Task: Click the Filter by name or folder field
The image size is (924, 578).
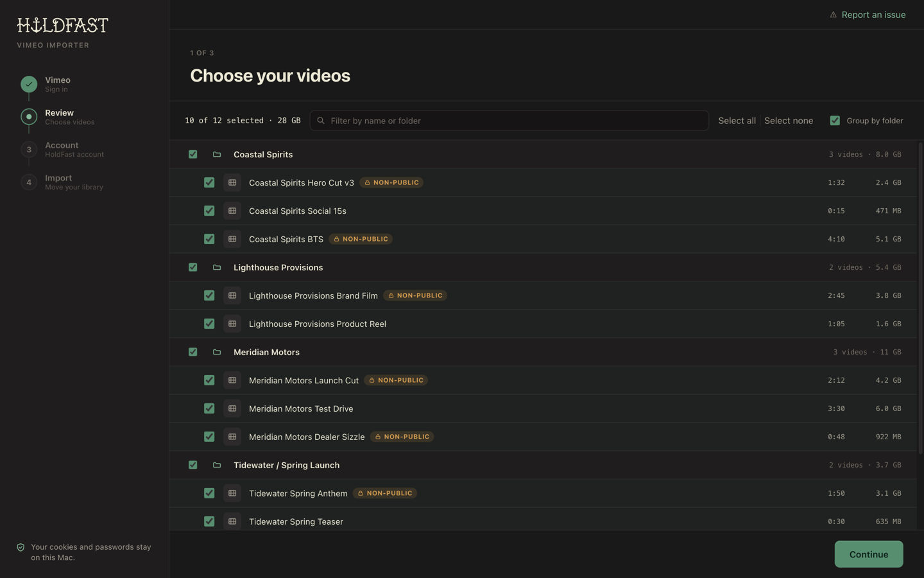Action: click(509, 121)
